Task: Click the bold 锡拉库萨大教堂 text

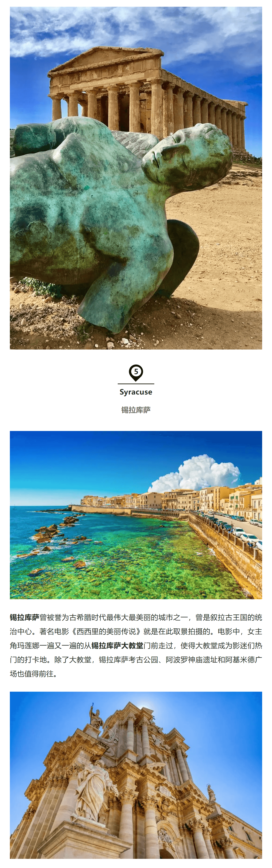Action: 118,646
